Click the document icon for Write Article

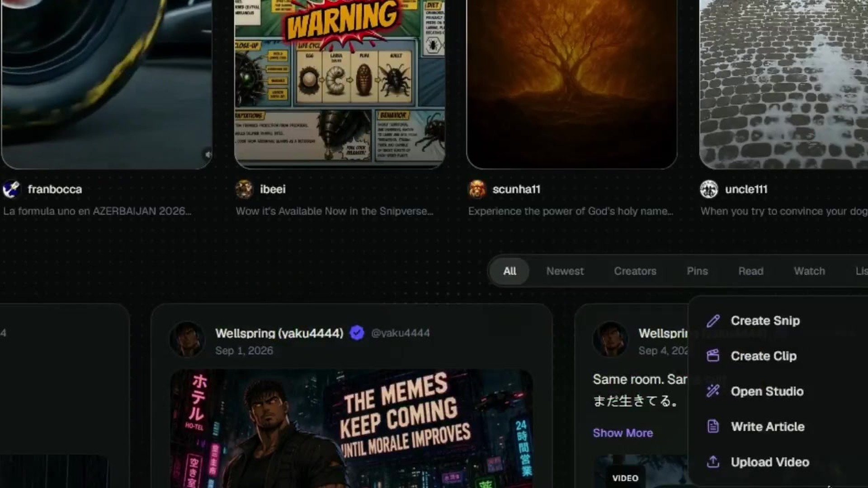pyautogui.click(x=713, y=427)
